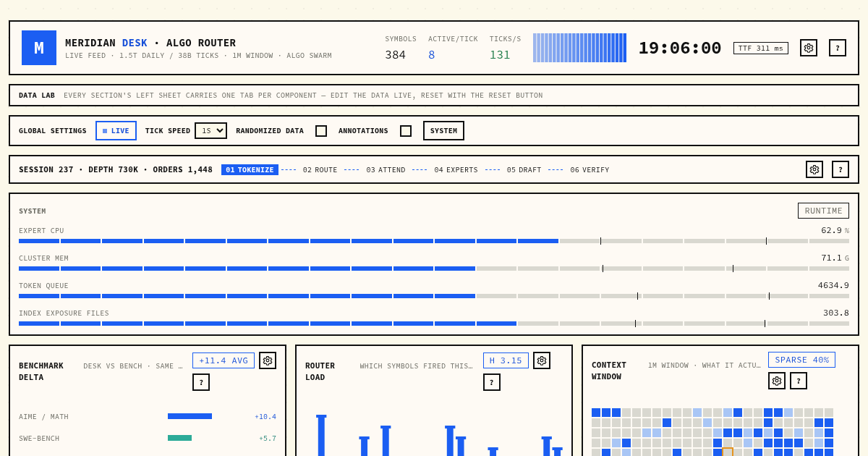Click the Token Queue progress bar

tap(434, 296)
